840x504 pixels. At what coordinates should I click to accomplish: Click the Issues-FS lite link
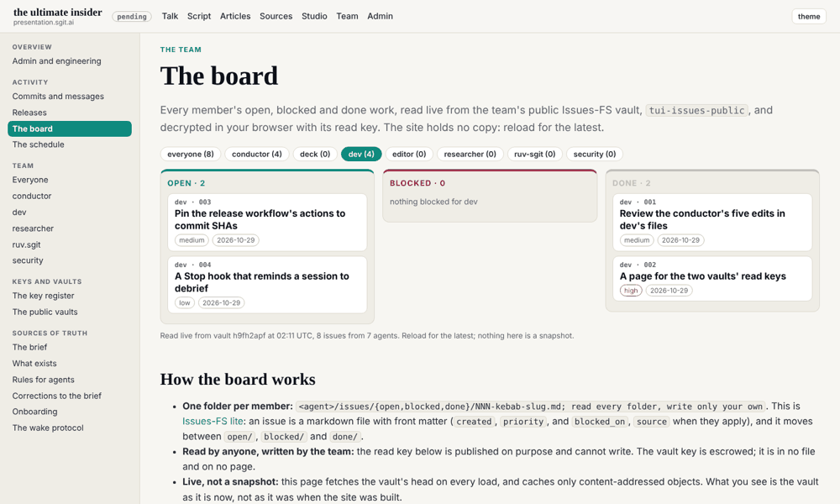(213, 422)
